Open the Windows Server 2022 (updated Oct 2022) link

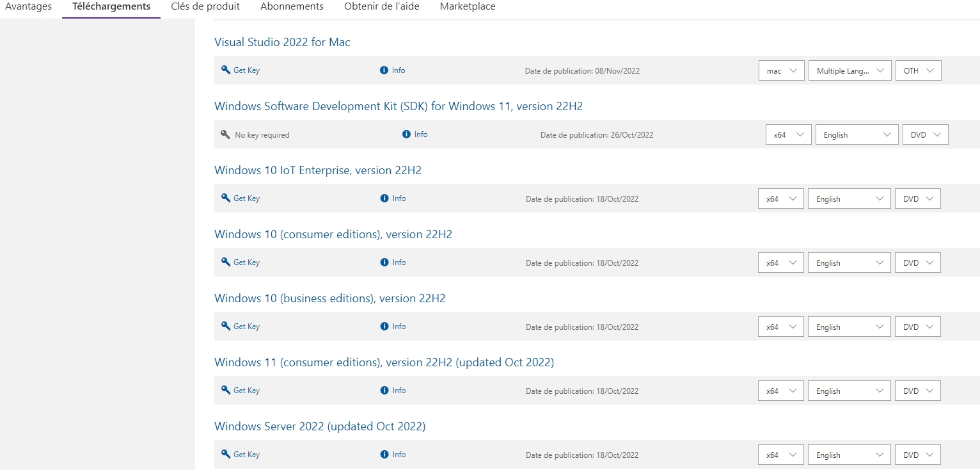point(320,426)
